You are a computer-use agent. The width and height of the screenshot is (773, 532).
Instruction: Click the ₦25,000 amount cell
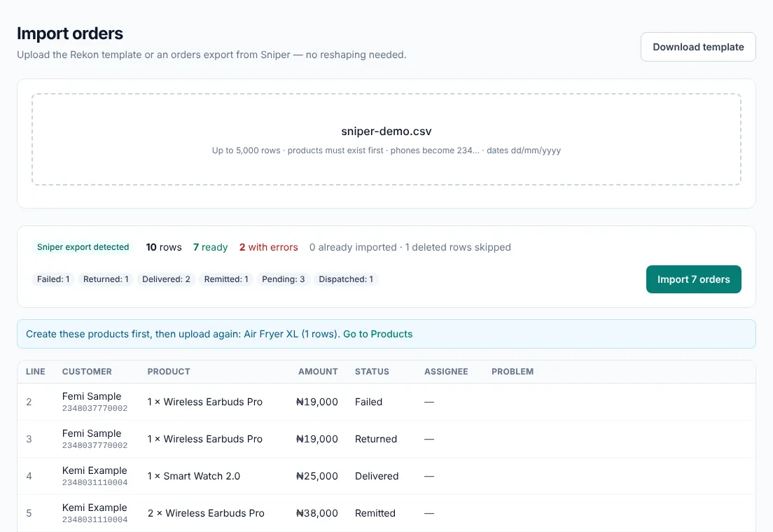317,476
